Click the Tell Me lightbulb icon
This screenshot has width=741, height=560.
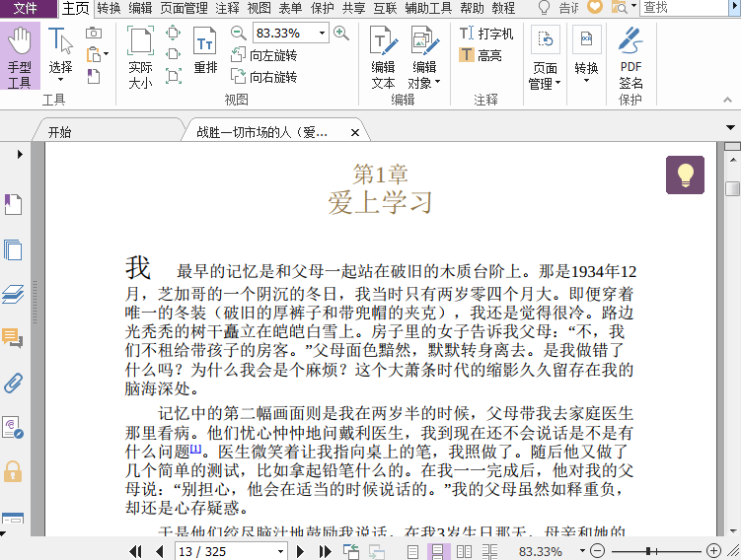(544, 8)
